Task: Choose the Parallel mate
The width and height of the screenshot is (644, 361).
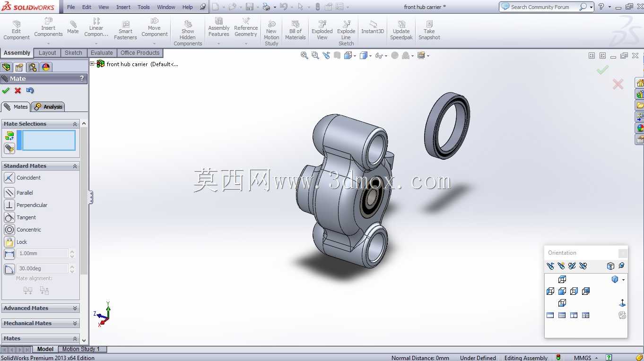Action: point(9,193)
